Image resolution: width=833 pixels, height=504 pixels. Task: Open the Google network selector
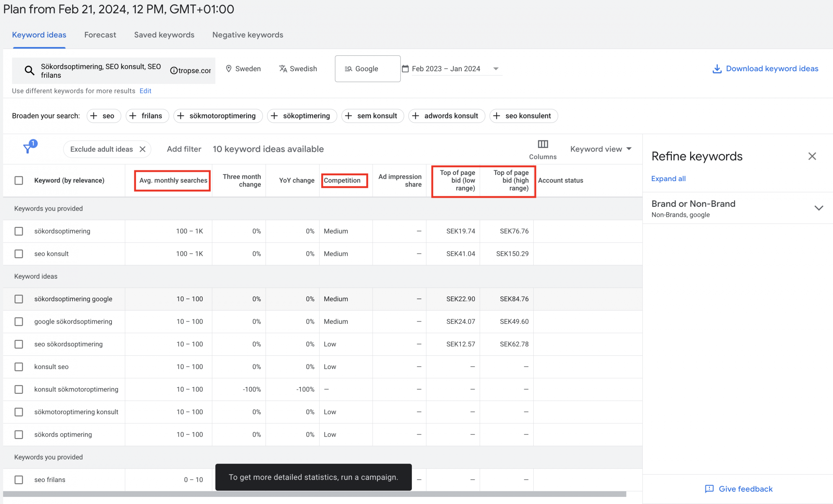click(x=367, y=69)
